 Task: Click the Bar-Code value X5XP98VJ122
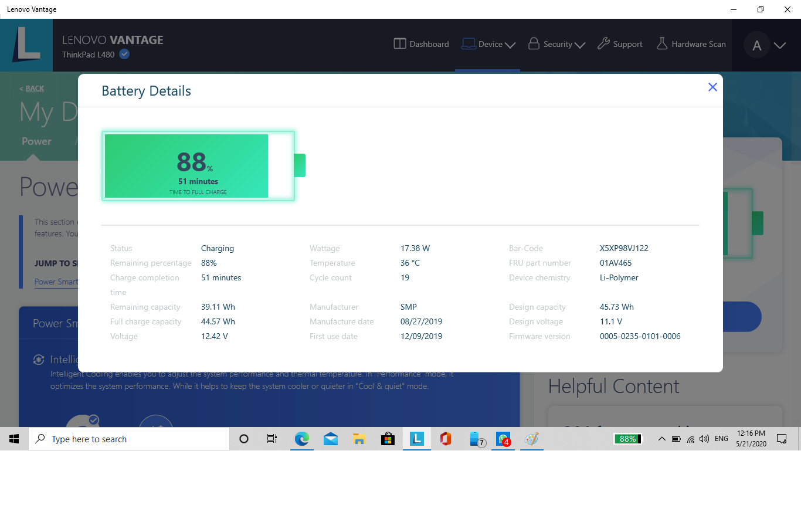pos(624,248)
